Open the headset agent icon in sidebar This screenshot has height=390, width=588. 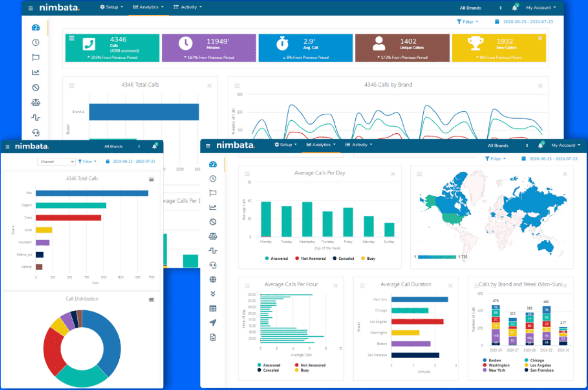[213, 265]
